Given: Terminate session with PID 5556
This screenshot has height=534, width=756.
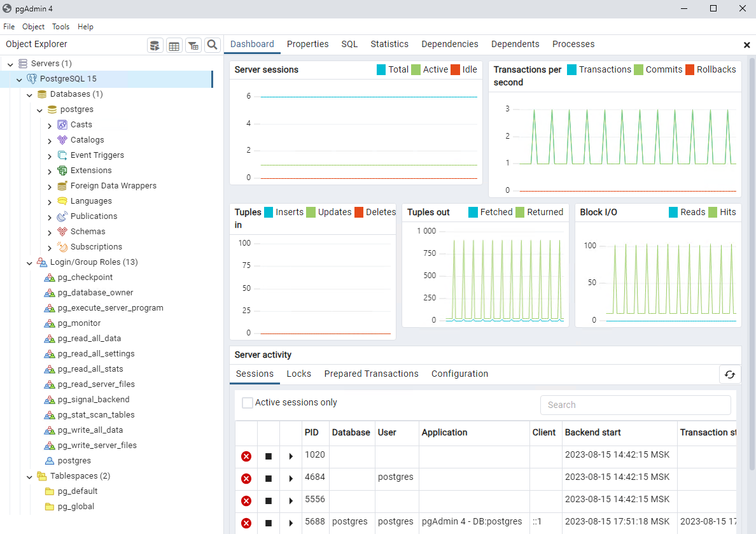Looking at the screenshot, I should click(246, 501).
